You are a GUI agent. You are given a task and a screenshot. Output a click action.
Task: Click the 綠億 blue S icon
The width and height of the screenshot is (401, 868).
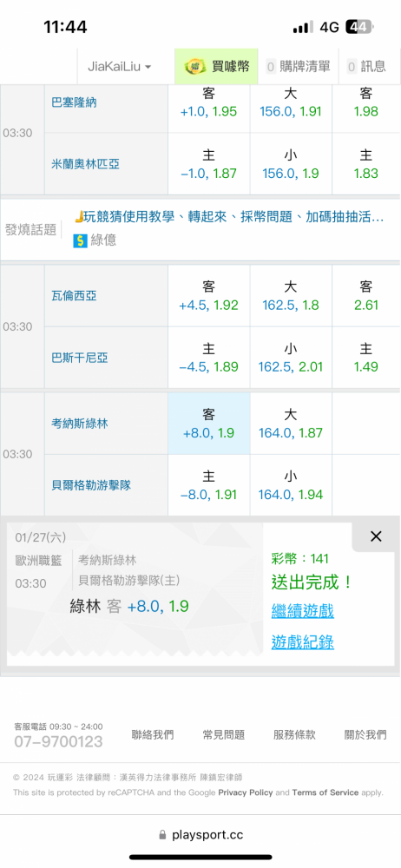tap(81, 240)
